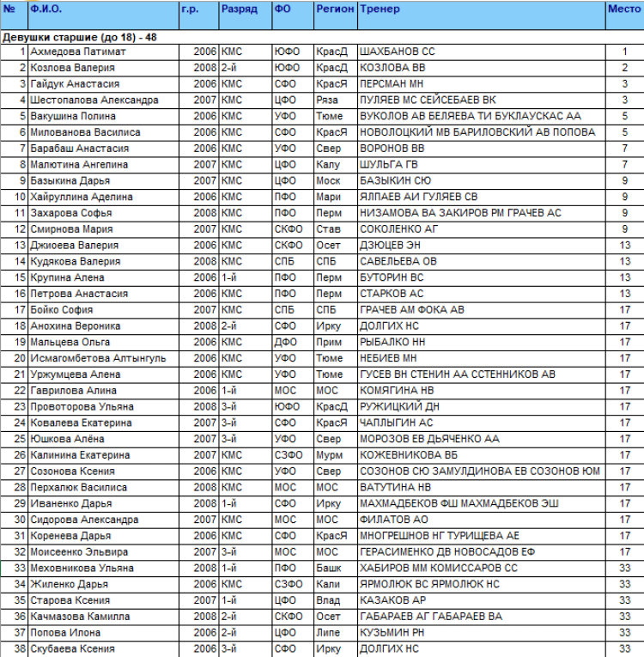Click trainer cell КОЖЕВНИКОВА ВБ
This screenshot has height=657, width=644.
(x=409, y=455)
